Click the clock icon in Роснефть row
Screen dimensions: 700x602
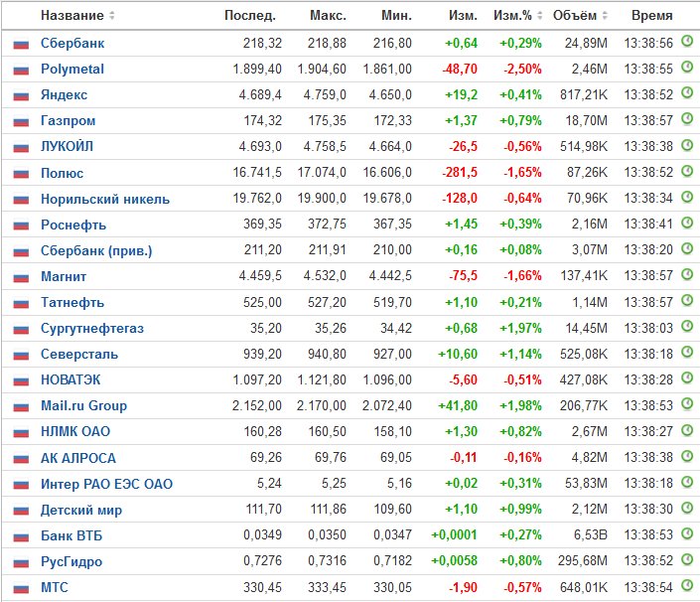687,223
